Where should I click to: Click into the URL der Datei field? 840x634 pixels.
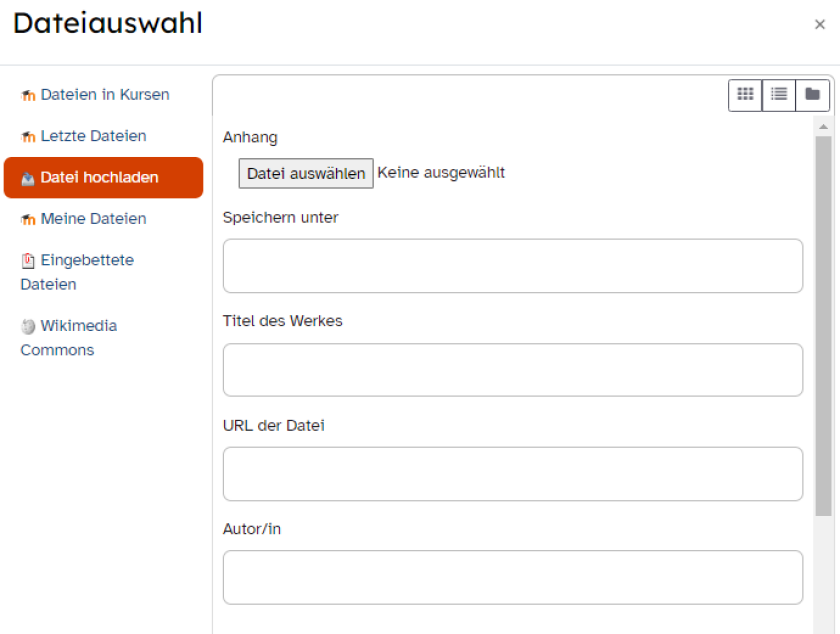[x=512, y=474]
